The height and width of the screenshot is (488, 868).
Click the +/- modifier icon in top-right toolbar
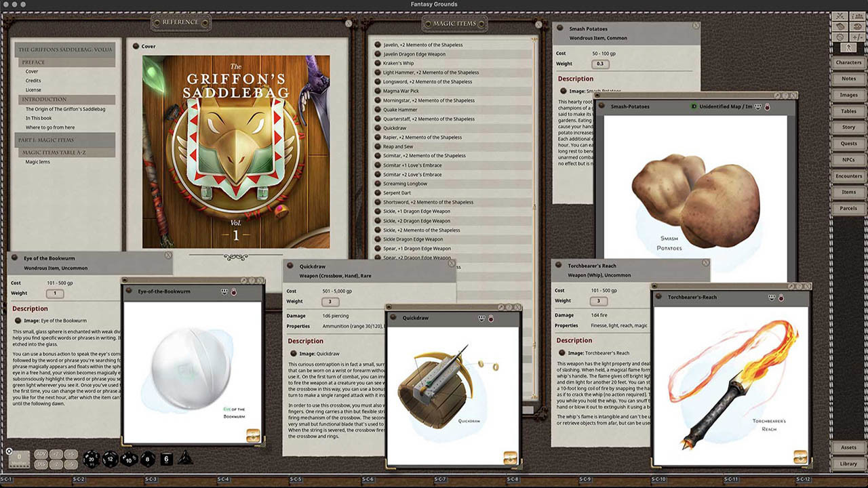coord(856,37)
